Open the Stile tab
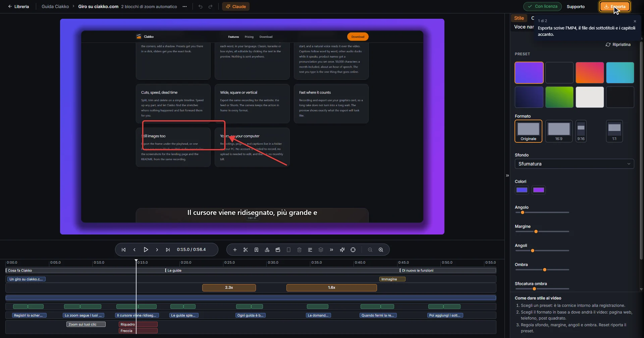The image size is (644, 338). (519, 18)
